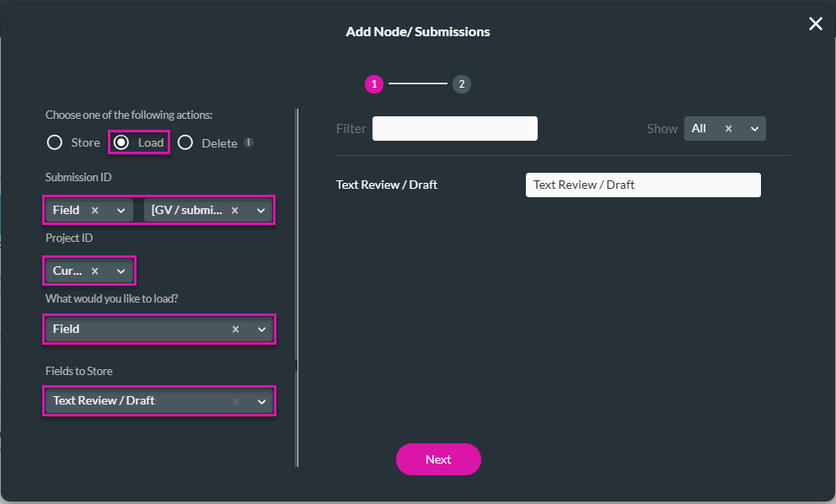This screenshot has height=504, width=836.
Task: Open the Submission ID Field dropdown
Action: [x=121, y=209]
